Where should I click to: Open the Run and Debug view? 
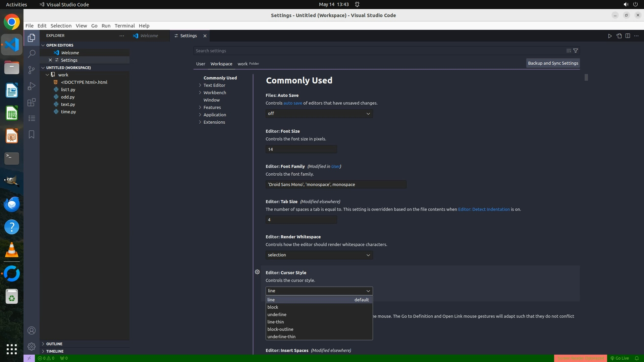pyautogui.click(x=32, y=86)
